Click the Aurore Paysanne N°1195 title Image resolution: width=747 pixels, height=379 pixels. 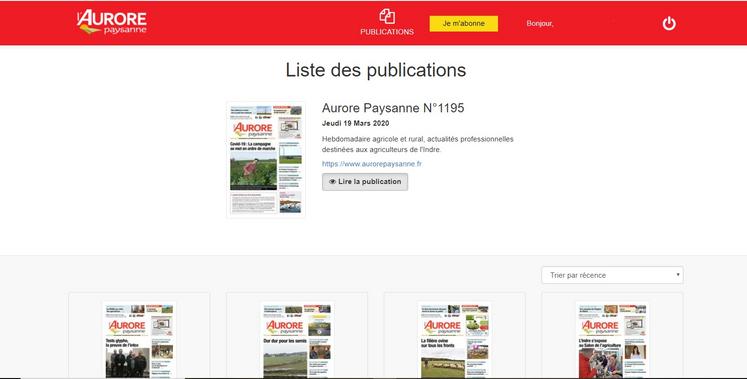click(x=393, y=108)
